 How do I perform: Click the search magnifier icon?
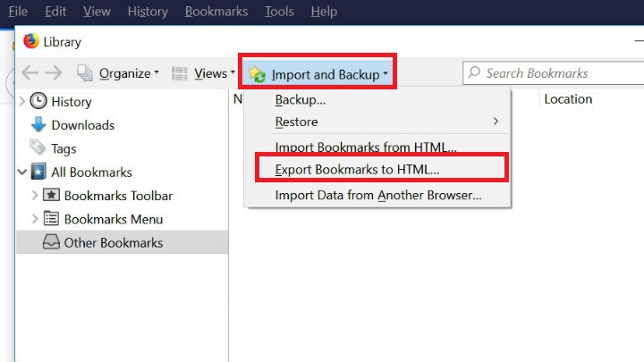point(474,72)
